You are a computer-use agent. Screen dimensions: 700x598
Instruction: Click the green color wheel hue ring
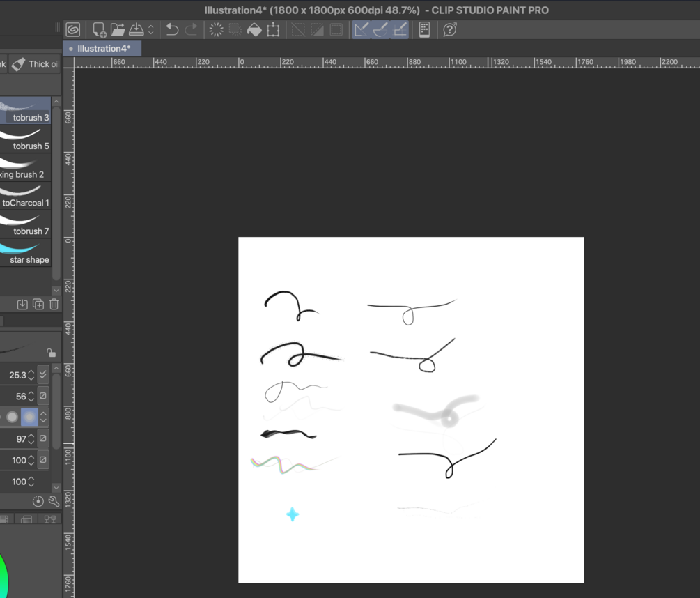pyautogui.click(x=3, y=576)
